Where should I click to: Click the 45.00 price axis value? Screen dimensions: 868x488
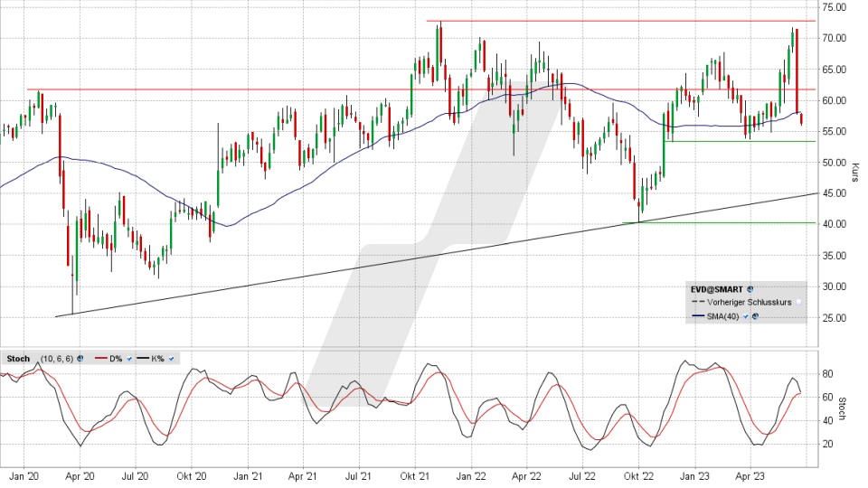[835, 193]
